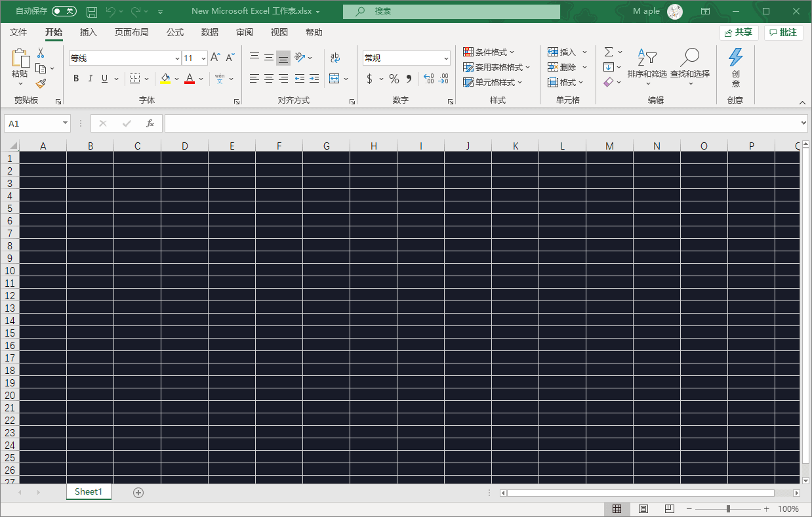
Task: Apply comma style number format
Action: [409, 79]
